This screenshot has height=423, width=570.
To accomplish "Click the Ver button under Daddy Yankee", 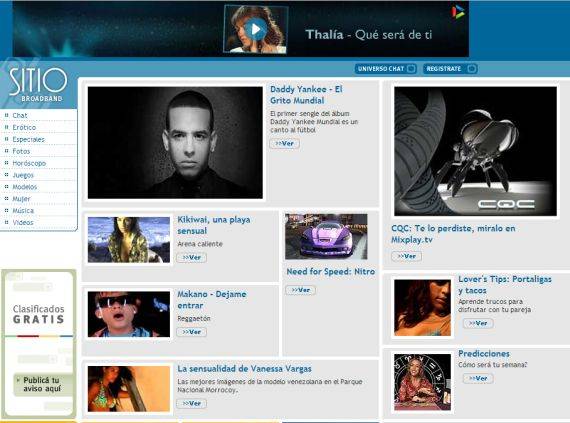I will [x=285, y=144].
